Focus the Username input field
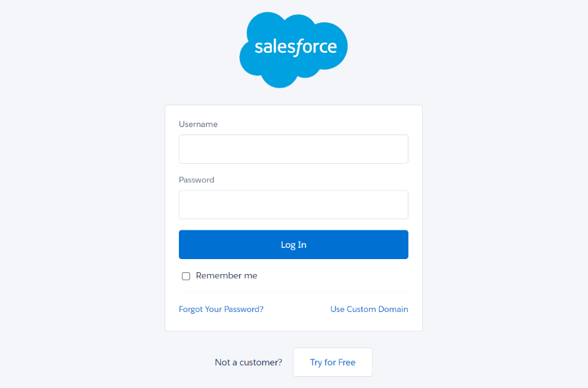Viewport: 588px width, 388px height. click(x=294, y=149)
